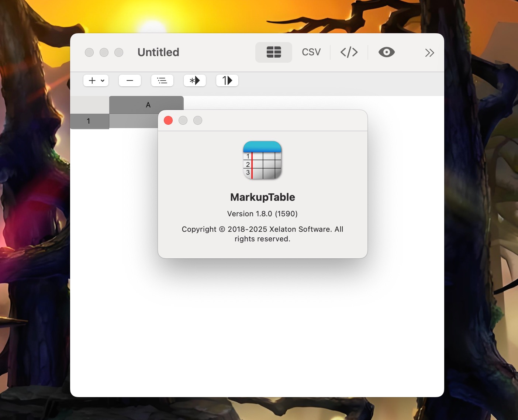Click the list alignment toolbar button

tap(162, 80)
